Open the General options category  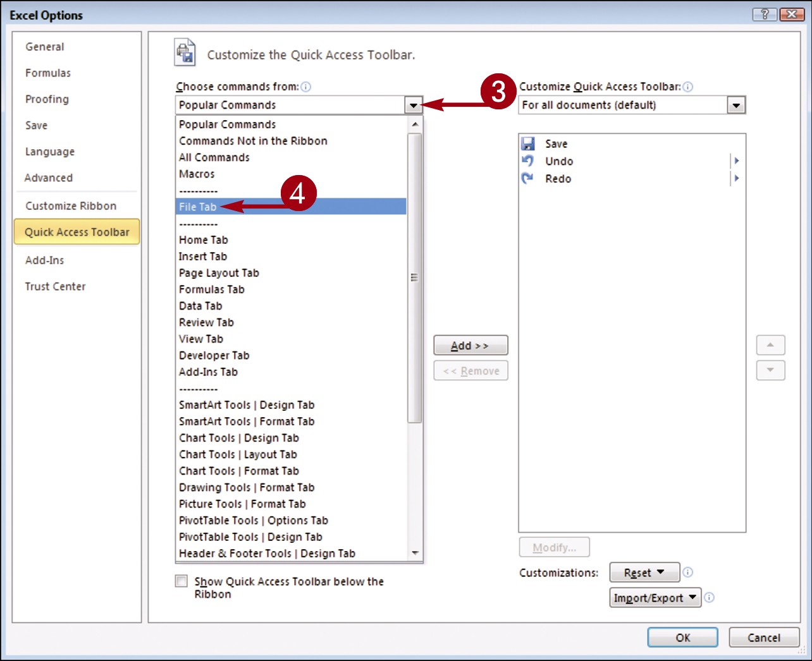[x=77, y=47]
